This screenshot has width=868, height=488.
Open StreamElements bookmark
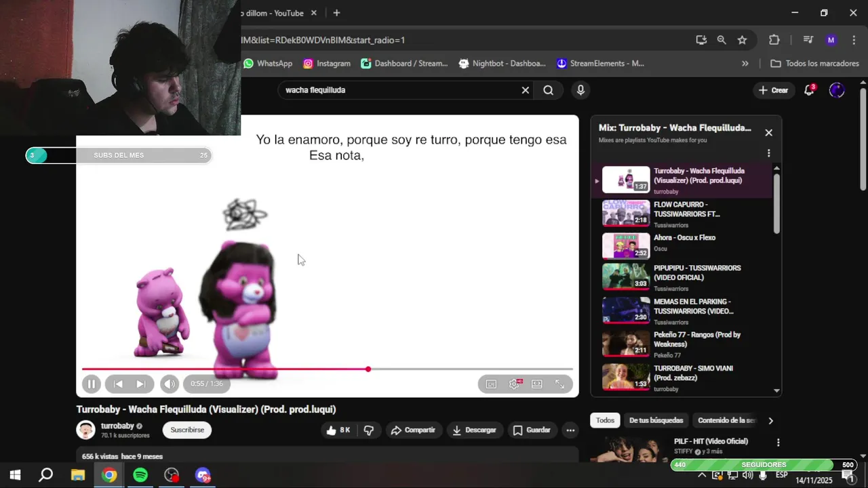600,64
